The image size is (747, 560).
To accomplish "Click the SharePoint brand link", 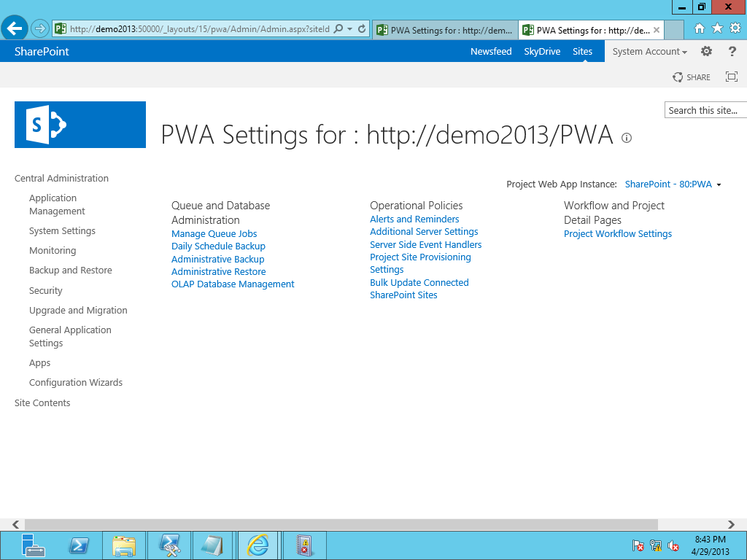I will 42,52.
